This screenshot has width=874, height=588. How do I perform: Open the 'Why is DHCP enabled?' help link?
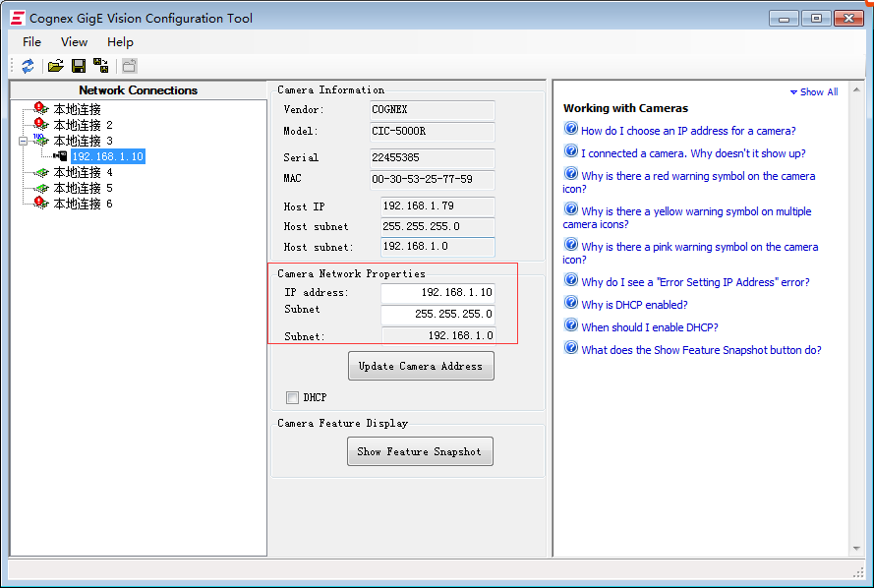pyautogui.click(x=634, y=305)
